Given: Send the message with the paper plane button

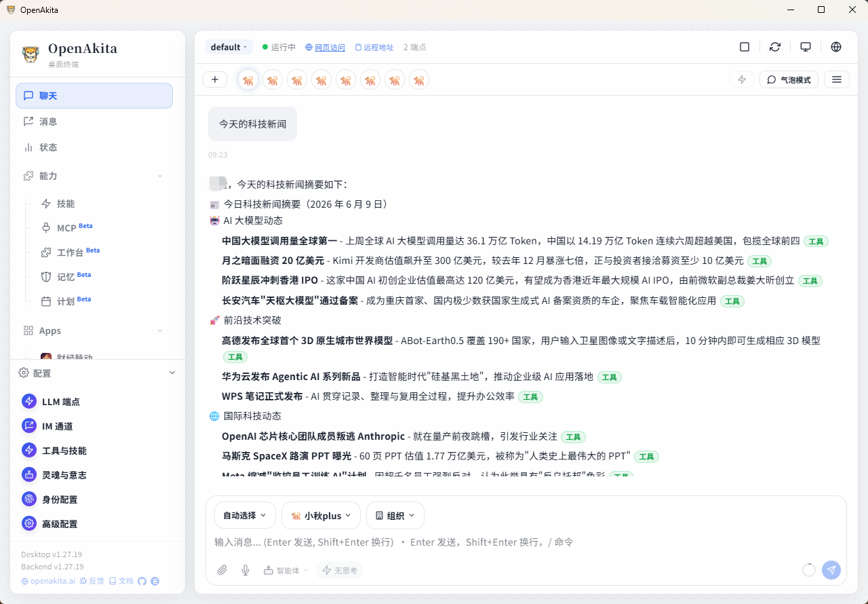Looking at the screenshot, I should tap(831, 570).
